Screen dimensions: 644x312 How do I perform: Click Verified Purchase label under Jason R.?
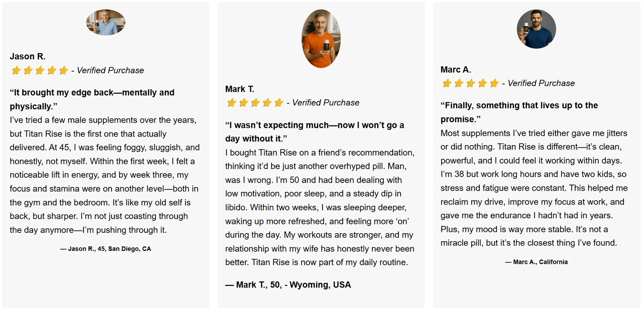[x=110, y=71]
